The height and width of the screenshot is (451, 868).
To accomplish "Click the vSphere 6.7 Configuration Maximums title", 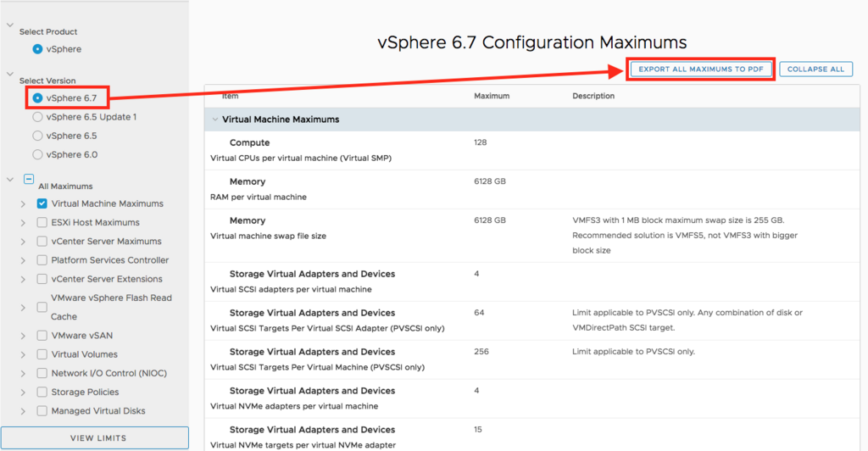I will tap(532, 42).
